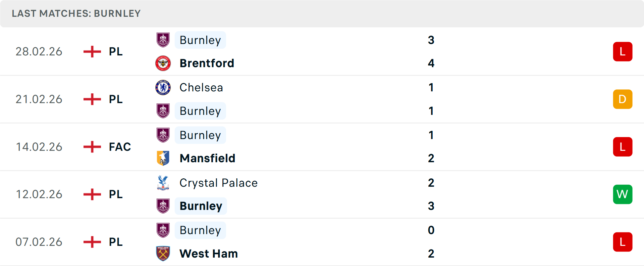Click the green W badge for the Crystal Palace win
This screenshot has width=644, height=266.
pos(623,194)
